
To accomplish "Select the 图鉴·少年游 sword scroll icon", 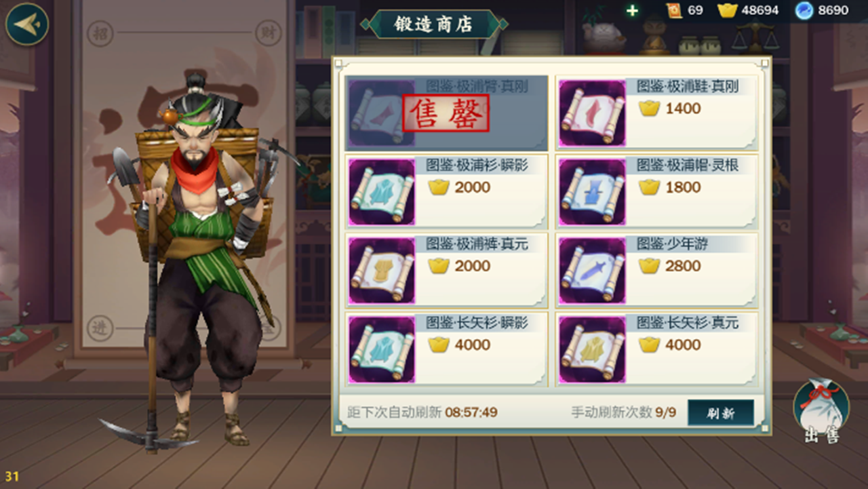I will point(592,271).
